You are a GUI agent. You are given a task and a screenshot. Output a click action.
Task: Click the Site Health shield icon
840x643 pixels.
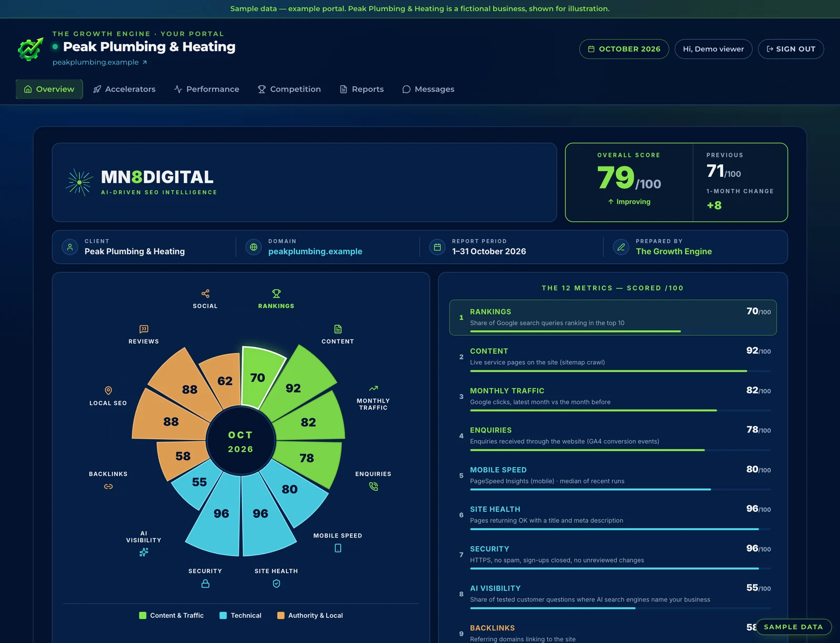coord(276,584)
